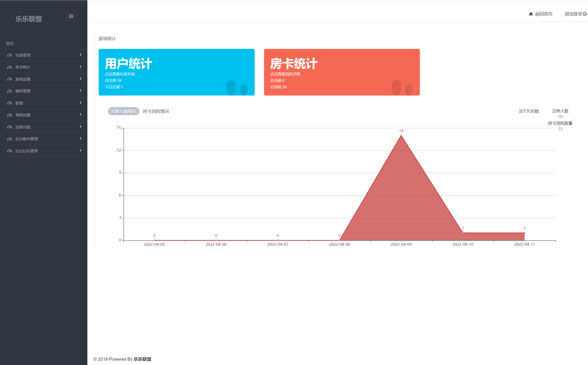Toggle the 注册人数 legend entry
Screen dimensions: 588x365
point(560,111)
